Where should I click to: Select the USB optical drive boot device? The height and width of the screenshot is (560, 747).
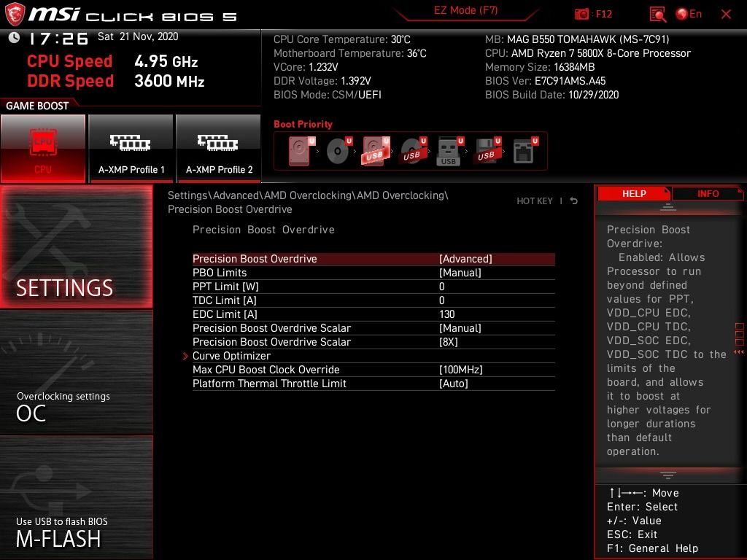pyautogui.click(x=413, y=151)
